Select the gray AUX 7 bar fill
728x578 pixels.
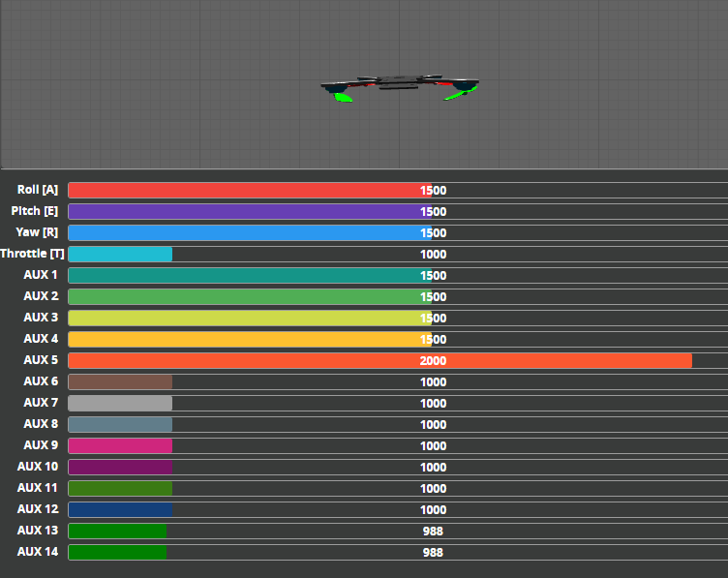120,404
